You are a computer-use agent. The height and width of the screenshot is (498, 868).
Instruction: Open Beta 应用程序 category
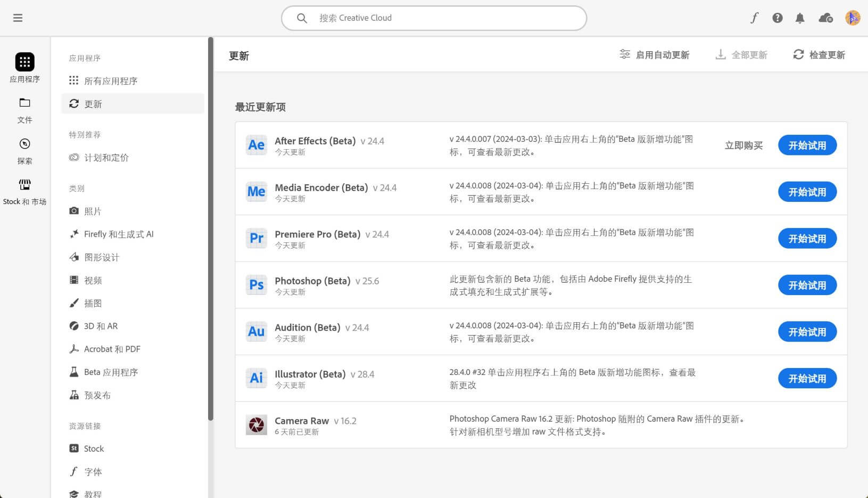coord(133,372)
